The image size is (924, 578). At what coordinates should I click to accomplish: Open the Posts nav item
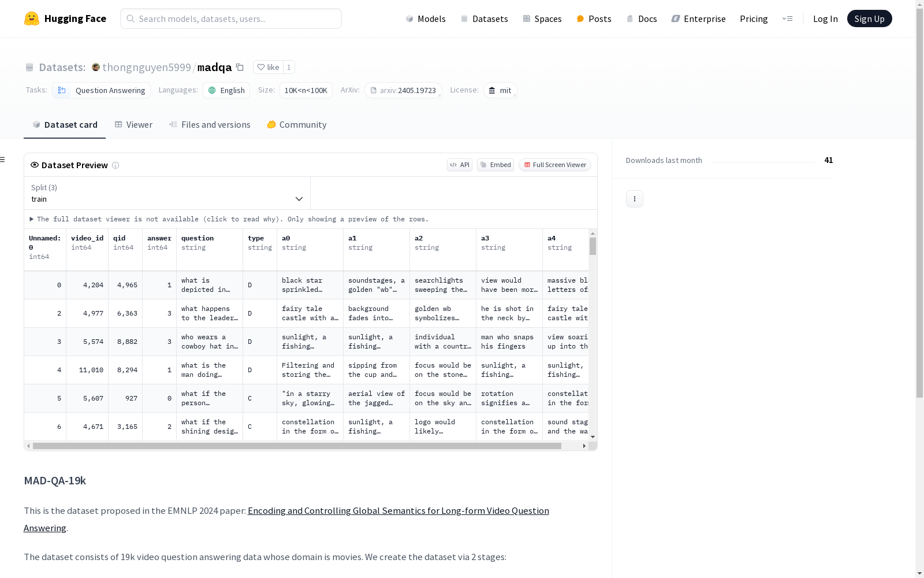[594, 18]
